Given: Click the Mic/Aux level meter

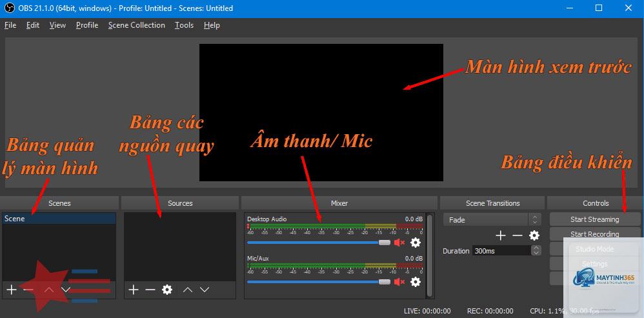Looking at the screenshot, I should click(335, 266).
